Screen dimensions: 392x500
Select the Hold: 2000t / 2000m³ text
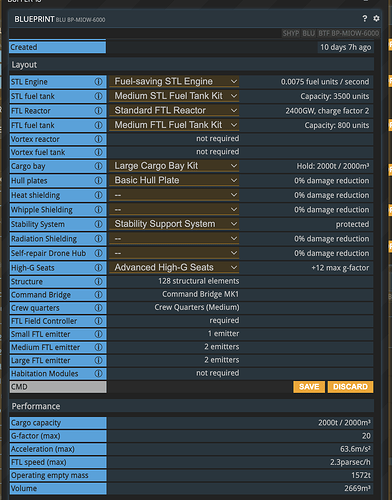[x=333, y=166]
